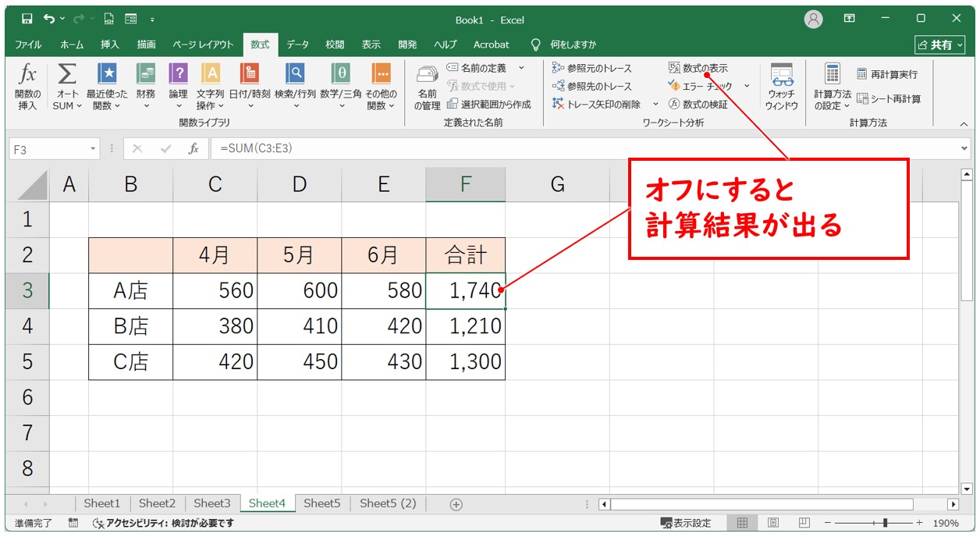Image resolution: width=980 pixels, height=537 pixels.
Task: Collapse the ribbon with the chevron
Action: (964, 123)
